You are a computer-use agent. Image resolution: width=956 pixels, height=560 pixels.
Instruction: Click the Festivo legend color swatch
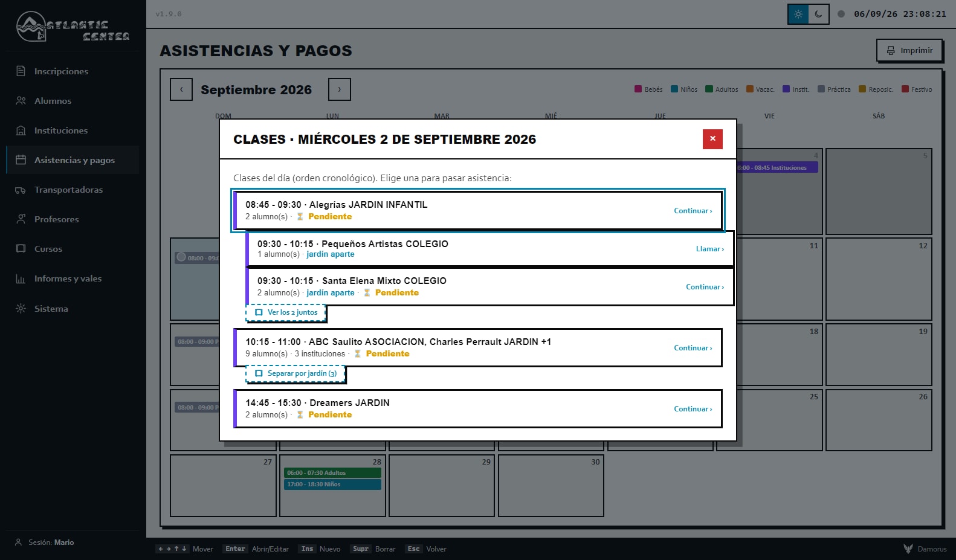point(905,89)
